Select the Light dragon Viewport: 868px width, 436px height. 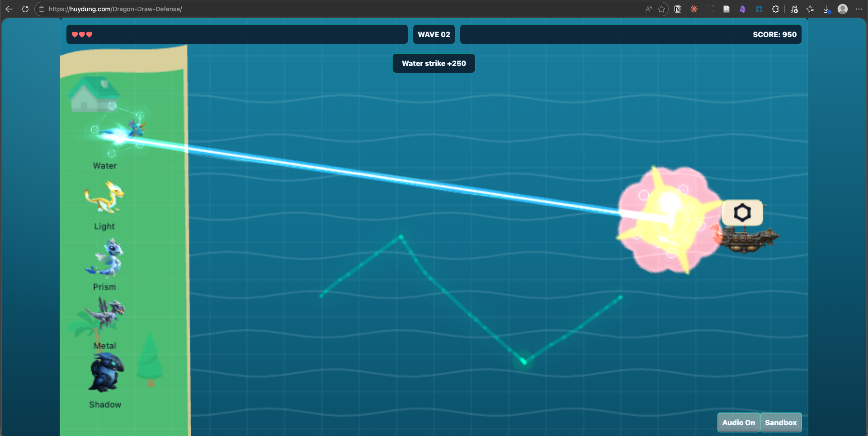tap(104, 197)
